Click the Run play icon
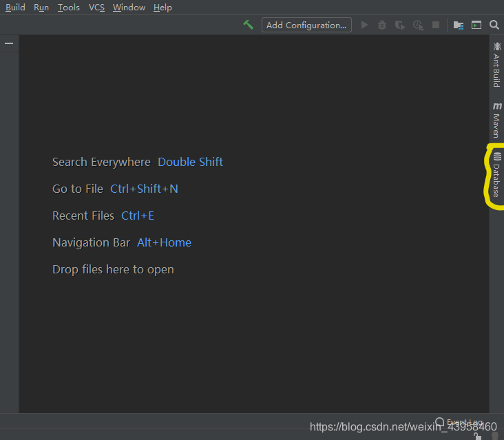Viewport: 504px width, 440px height. pos(364,25)
